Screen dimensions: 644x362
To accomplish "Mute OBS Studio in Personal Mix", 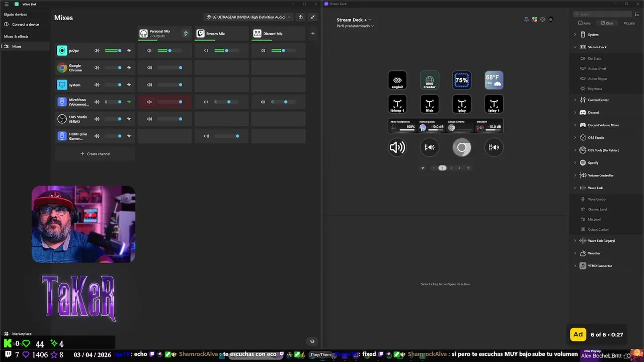I will [149, 119].
